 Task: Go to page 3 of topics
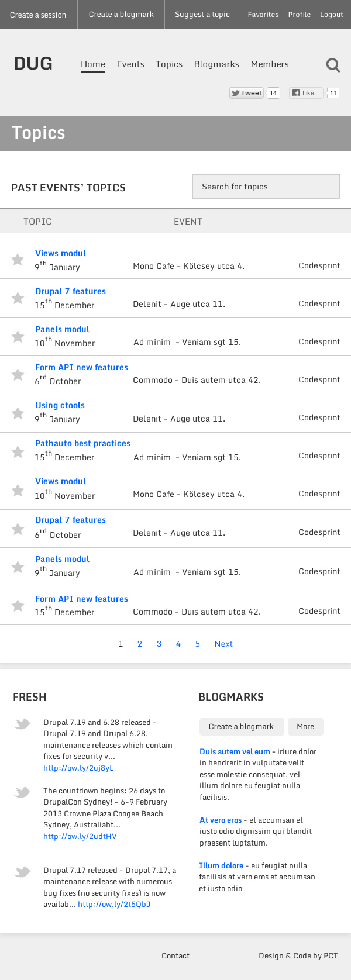point(159,644)
